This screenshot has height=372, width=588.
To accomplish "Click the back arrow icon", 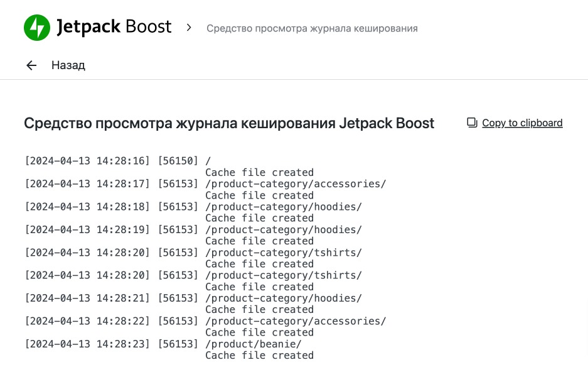I will pos(31,65).
